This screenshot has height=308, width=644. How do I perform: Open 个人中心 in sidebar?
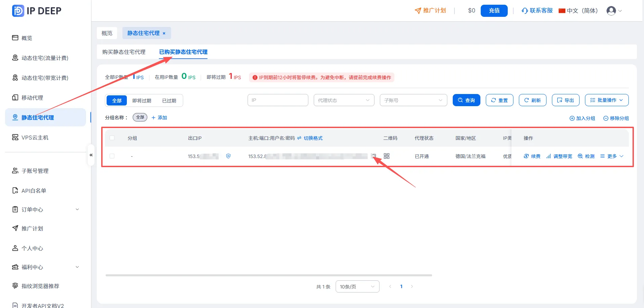pos(28,248)
